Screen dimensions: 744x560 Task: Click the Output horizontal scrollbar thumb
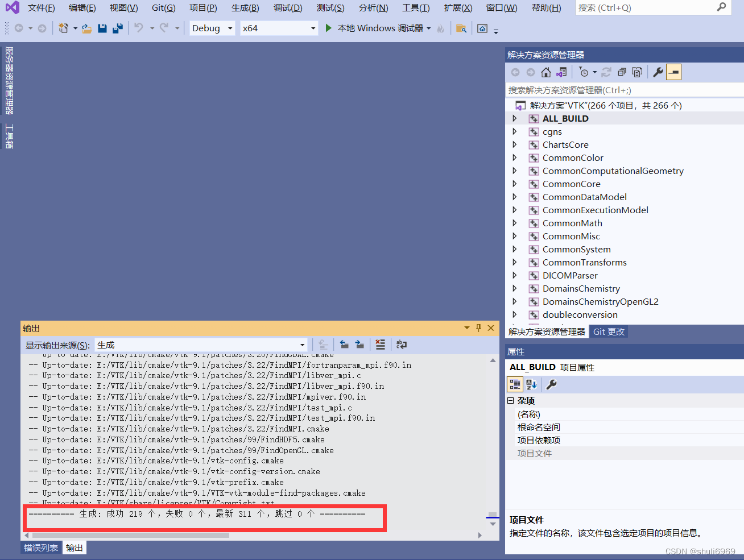[x=130, y=535]
